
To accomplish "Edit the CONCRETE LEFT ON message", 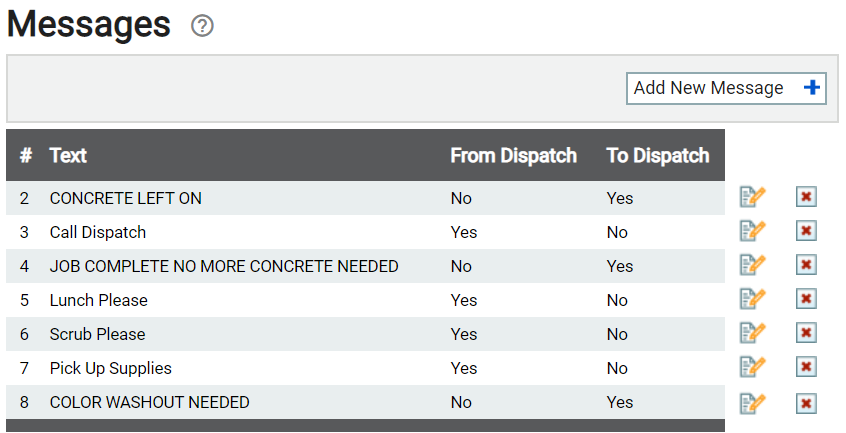I will pos(753,197).
